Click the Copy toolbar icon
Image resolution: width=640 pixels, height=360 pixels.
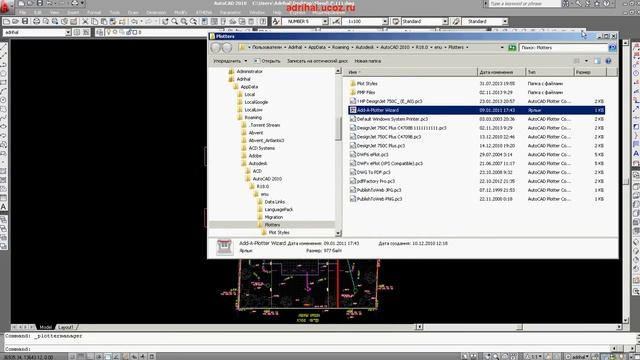point(95,21)
